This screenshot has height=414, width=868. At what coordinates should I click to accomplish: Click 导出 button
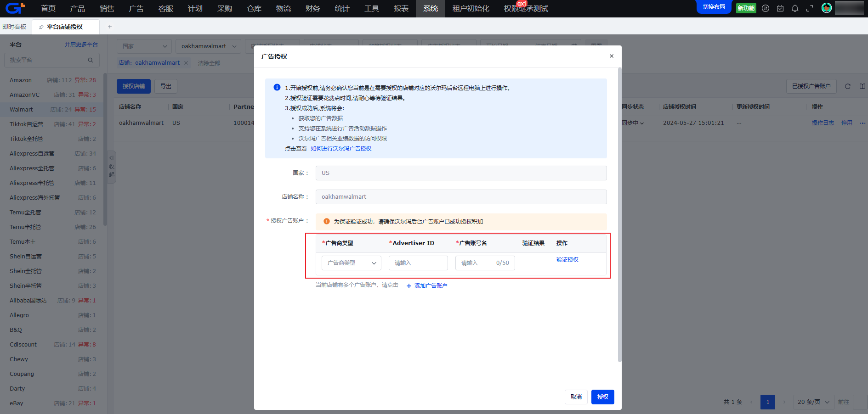click(x=166, y=86)
